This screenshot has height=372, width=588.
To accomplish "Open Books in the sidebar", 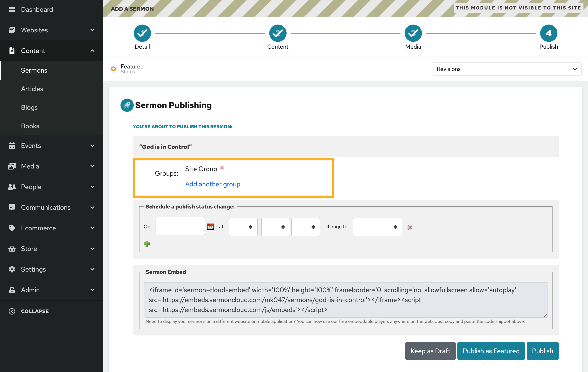I will 30,126.
